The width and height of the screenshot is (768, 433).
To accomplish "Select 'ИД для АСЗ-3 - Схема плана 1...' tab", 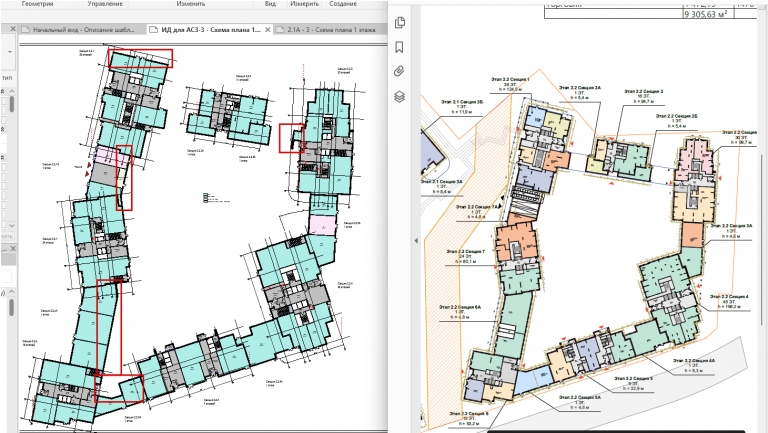I will point(211,30).
